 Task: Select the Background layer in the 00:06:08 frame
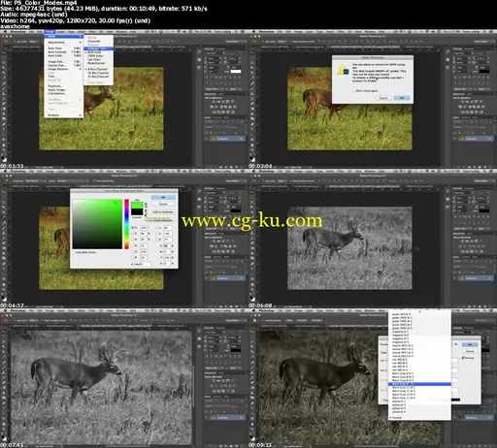click(474, 278)
